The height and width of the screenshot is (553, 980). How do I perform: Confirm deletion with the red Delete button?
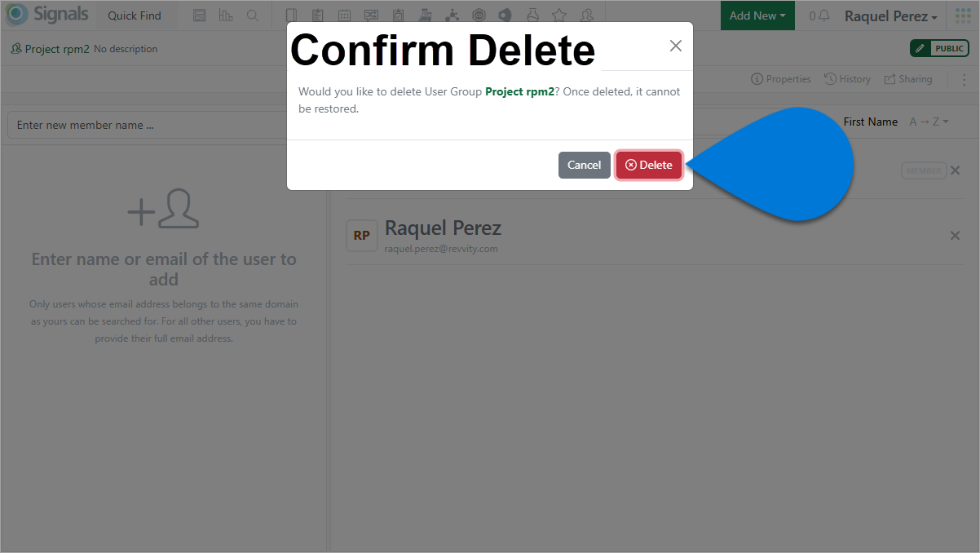(648, 165)
